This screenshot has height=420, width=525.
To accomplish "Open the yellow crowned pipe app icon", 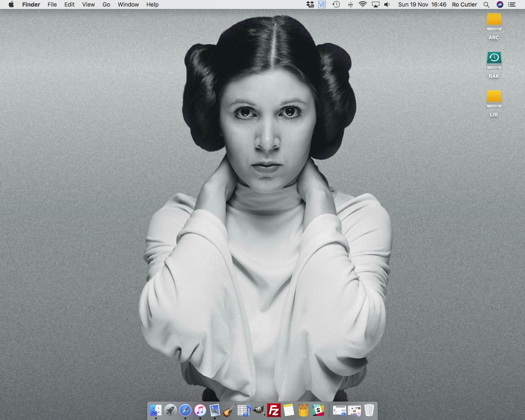I will [303, 410].
